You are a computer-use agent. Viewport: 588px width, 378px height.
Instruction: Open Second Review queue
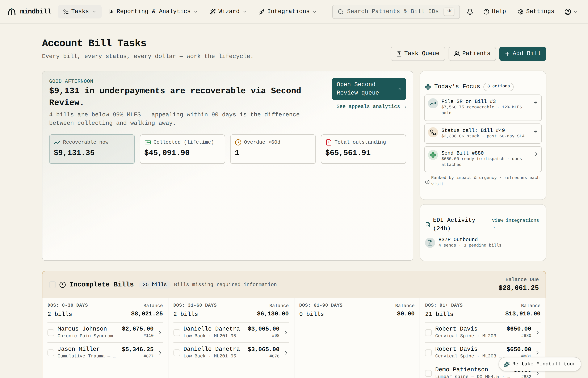(x=369, y=89)
